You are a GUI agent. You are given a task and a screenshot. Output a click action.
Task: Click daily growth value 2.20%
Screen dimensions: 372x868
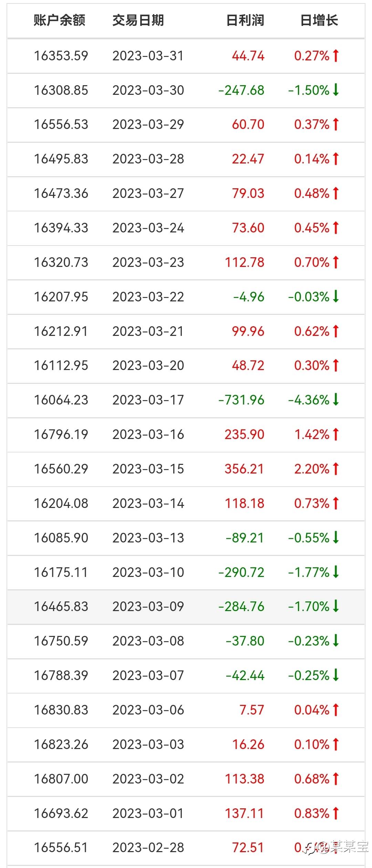[312, 469]
